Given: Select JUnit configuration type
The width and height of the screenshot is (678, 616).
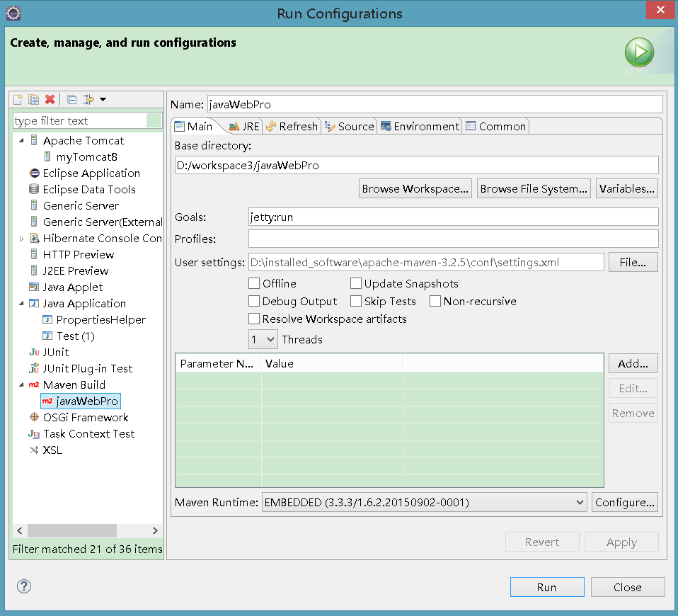Looking at the screenshot, I should tap(55, 353).
